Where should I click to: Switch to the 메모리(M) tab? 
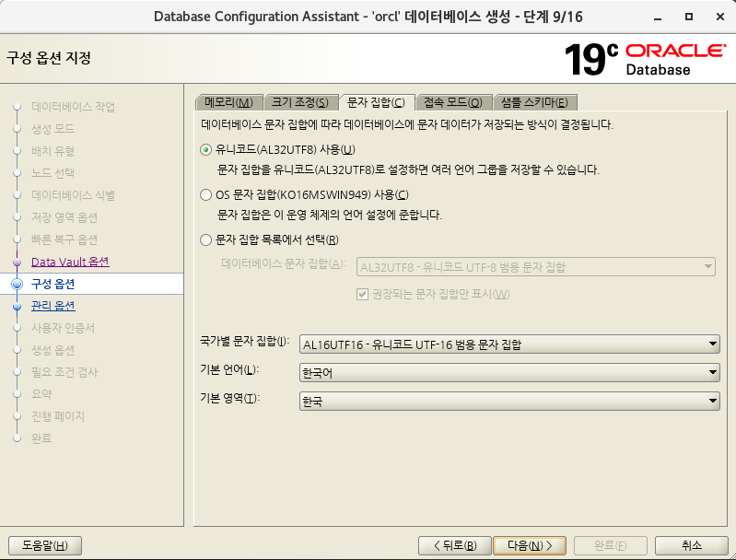pos(228,102)
